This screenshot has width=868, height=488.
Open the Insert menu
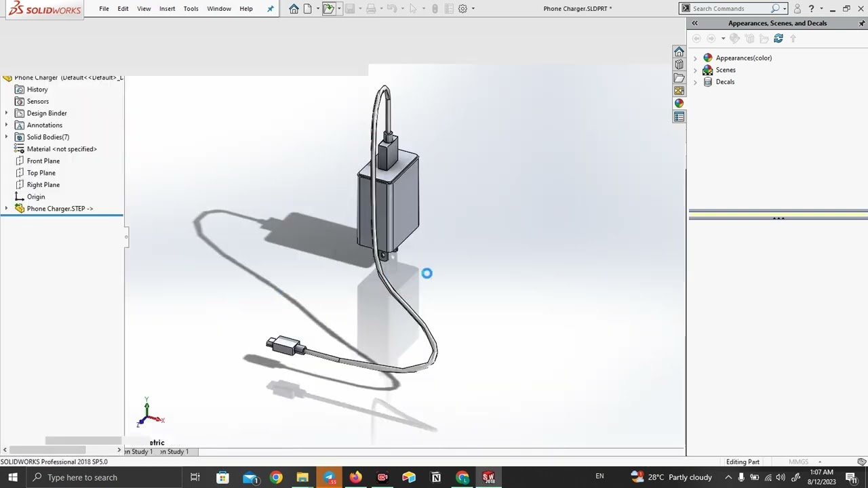coord(167,9)
